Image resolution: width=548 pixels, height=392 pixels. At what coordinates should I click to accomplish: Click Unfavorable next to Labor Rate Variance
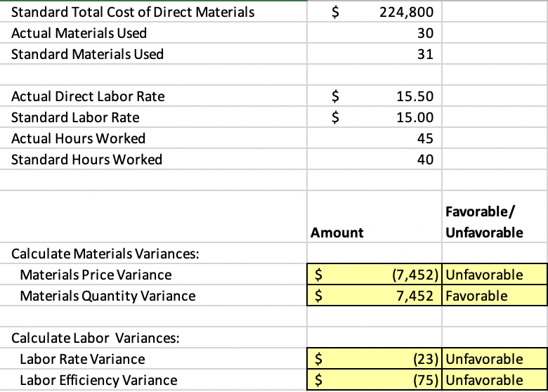pyautogui.click(x=495, y=359)
